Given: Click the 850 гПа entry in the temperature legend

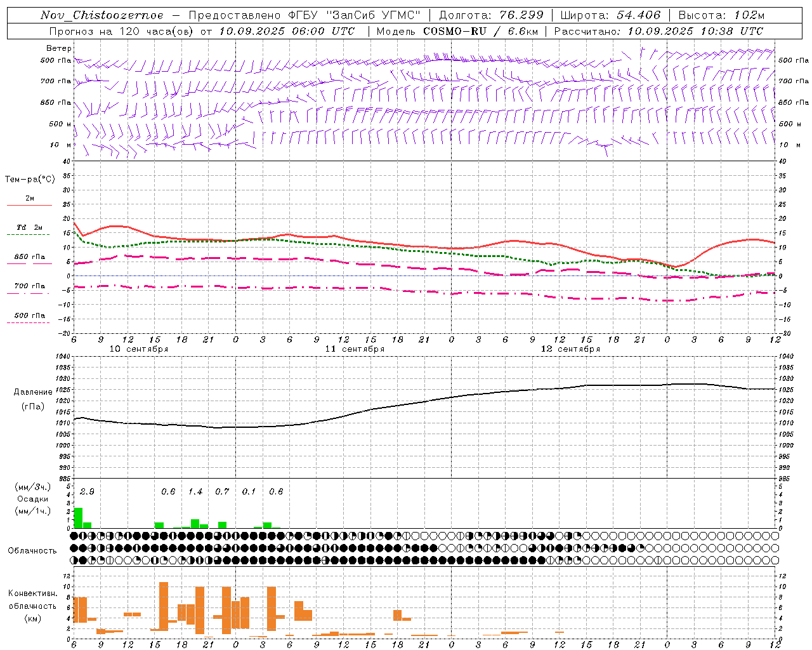Looking at the screenshot, I should [29, 257].
